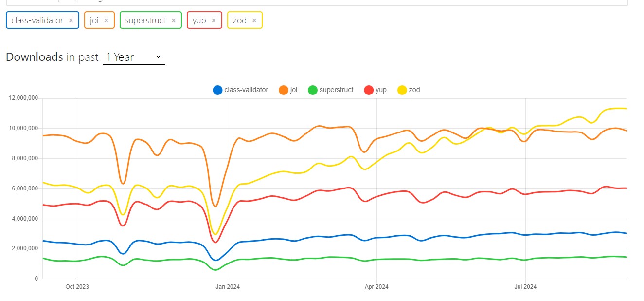Click the Apr 2024 axis label

click(376, 287)
